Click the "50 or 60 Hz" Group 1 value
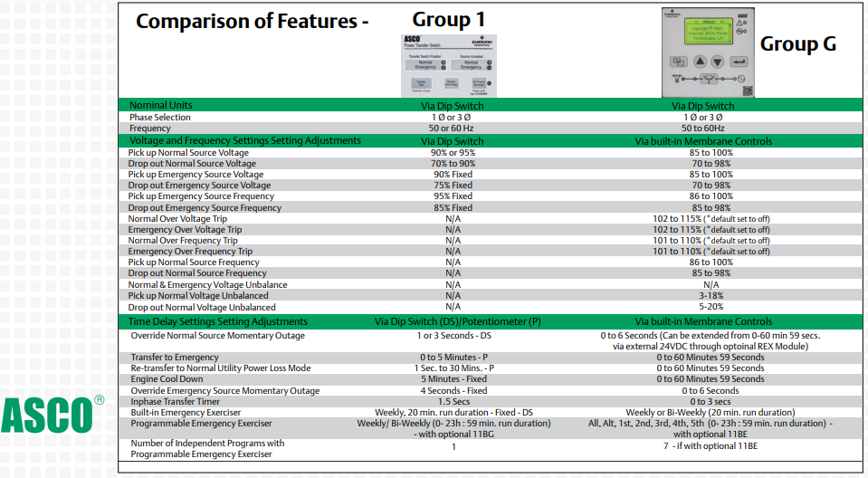 [x=451, y=129]
